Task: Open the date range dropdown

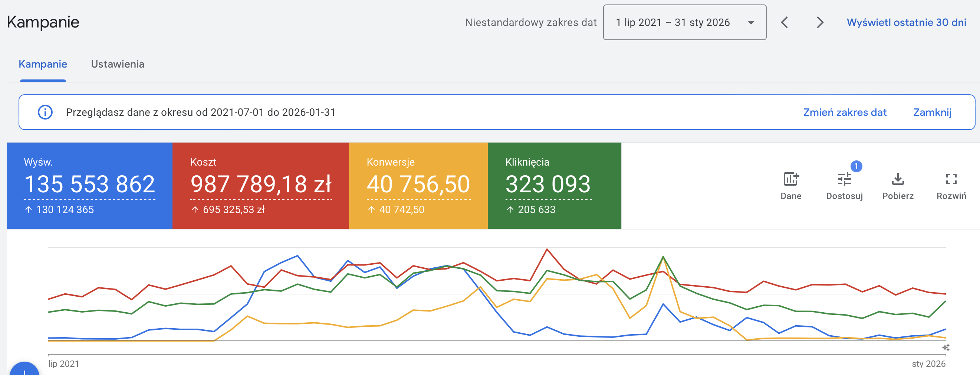Action: (684, 22)
